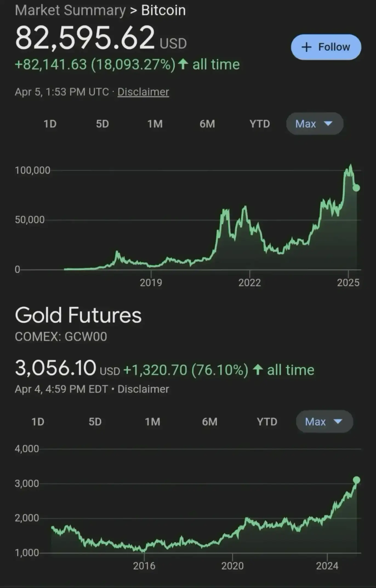Click the 2022 marker on the Bitcoin timeline

249,282
